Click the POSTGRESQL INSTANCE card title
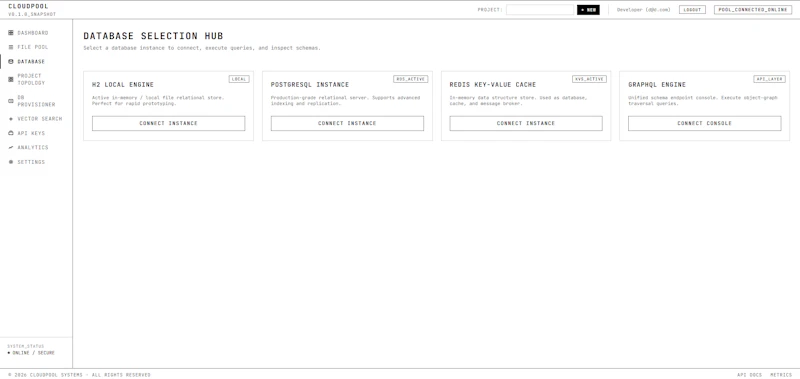800x379 pixels. [310, 85]
